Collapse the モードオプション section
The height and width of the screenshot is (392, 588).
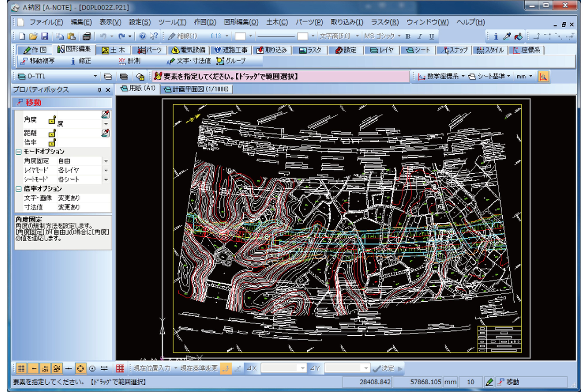[19, 152]
